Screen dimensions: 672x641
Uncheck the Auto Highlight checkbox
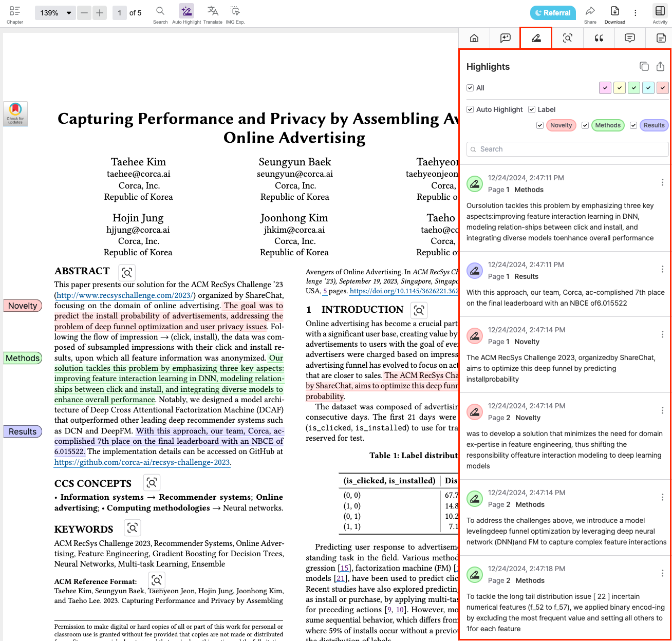click(470, 109)
